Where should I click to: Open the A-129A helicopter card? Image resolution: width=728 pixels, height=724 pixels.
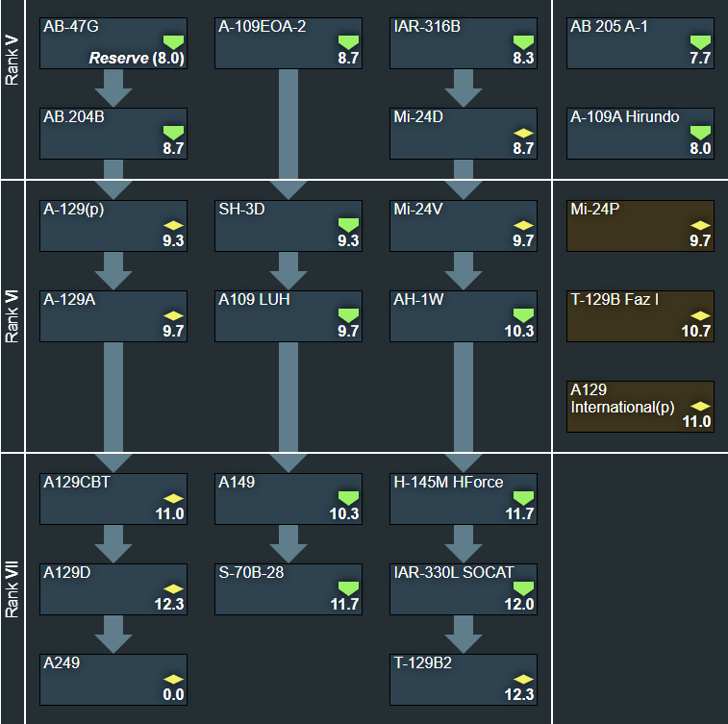[x=113, y=316]
